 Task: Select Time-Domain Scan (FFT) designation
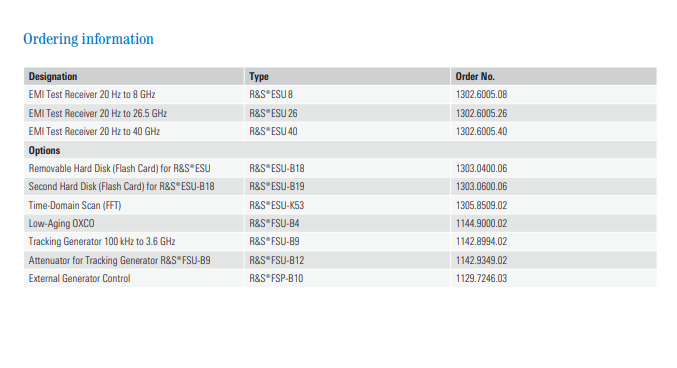pyautogui.click(x=75, y=205)
